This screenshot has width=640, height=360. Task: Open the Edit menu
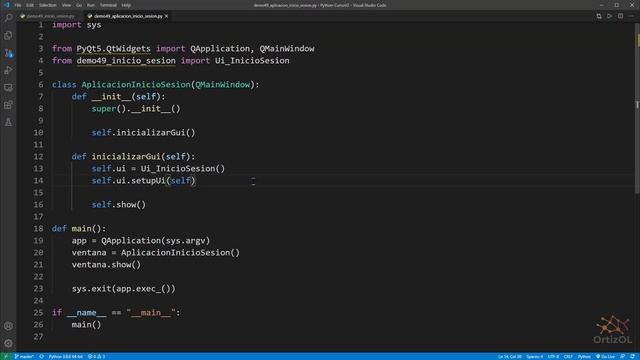[30, 5]
